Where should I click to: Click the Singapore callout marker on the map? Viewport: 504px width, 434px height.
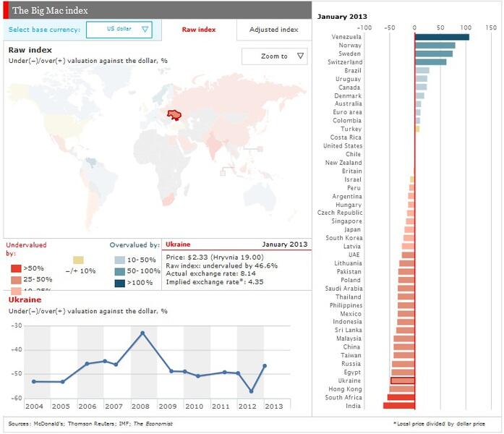click(x=223, y=173)
